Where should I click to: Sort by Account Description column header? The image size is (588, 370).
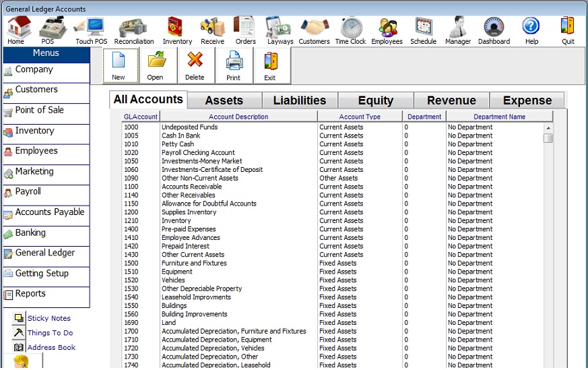pos(238,117)
